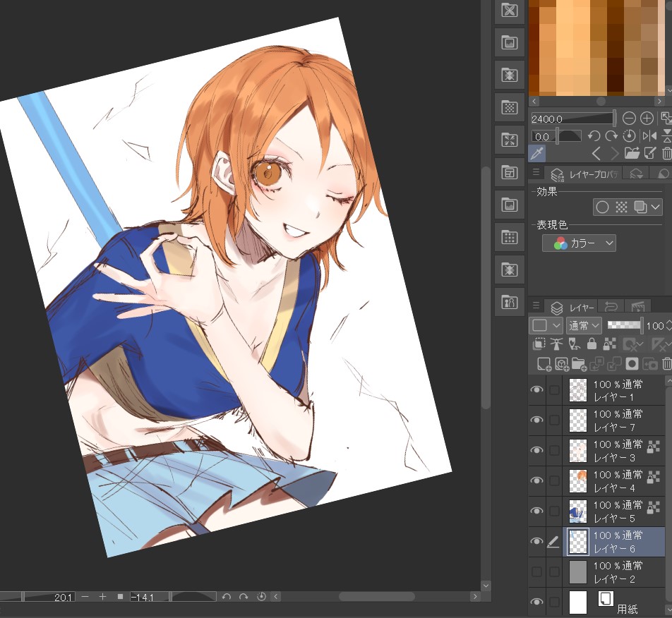Create new layer folder

click(x=579, y=364)
